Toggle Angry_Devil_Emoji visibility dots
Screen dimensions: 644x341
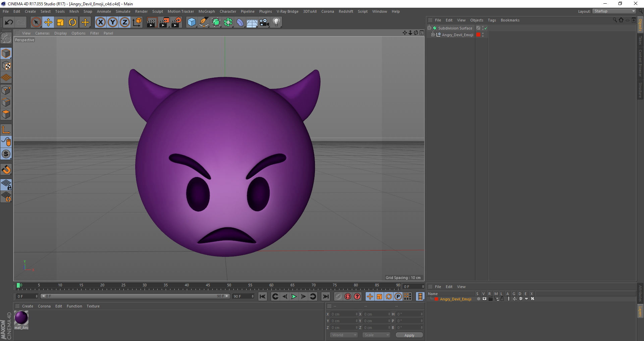click(x=483, y=35)
